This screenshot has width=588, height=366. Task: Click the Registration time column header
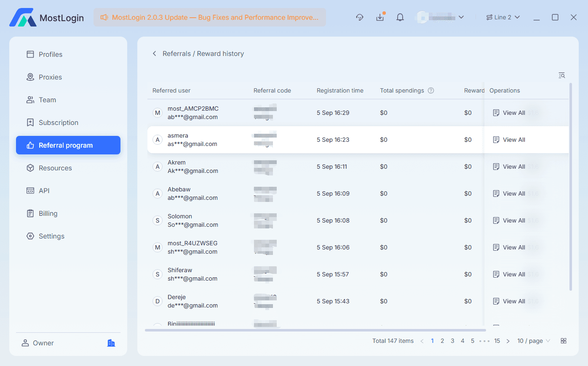(340, 90)
